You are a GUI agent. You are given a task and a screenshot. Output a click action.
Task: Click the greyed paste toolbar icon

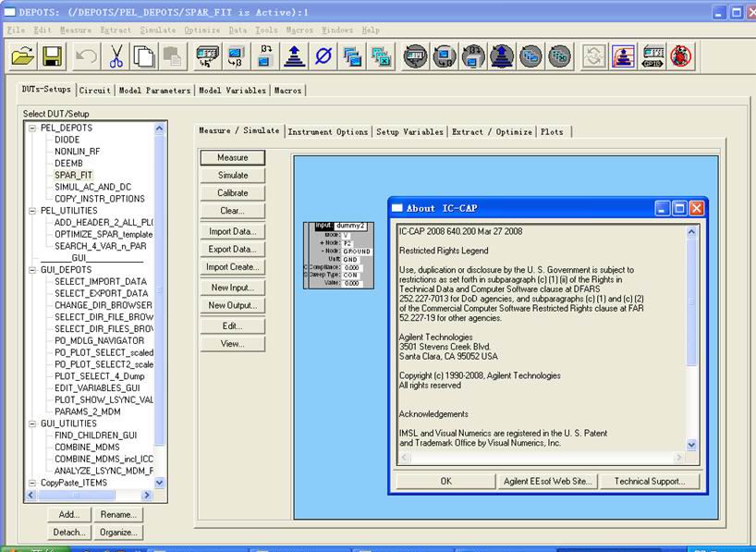[x=172, y=56]
